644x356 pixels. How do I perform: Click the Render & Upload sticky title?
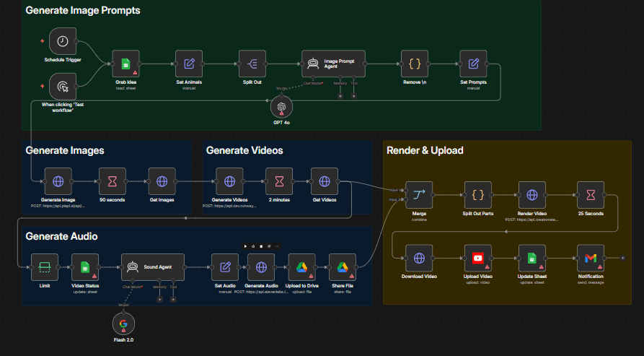tap(425, 150)
